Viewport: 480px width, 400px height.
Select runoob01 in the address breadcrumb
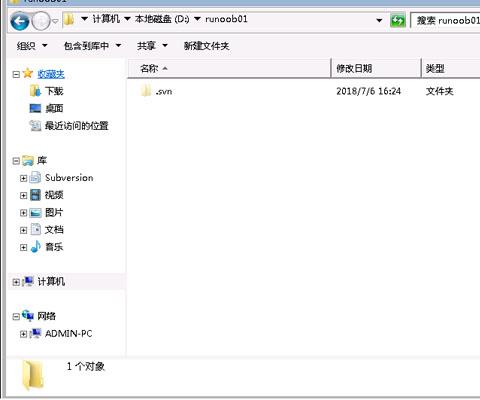(x=226, y=19)
